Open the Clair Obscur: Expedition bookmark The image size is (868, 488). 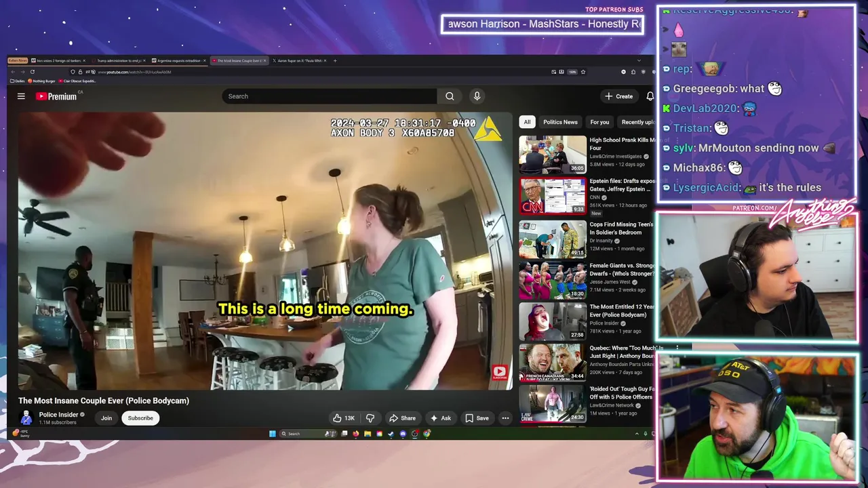point(77,81)
